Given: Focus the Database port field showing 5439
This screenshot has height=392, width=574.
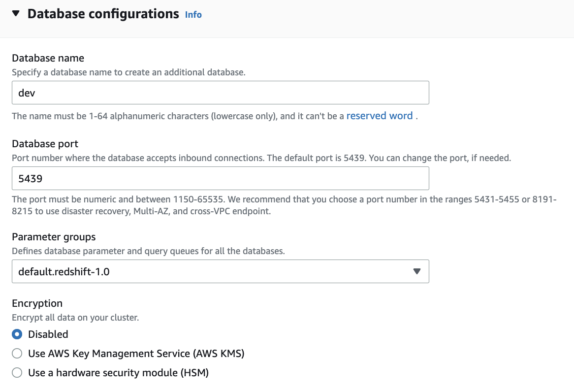Looking at the screenshot, I should tap(220, 178).
